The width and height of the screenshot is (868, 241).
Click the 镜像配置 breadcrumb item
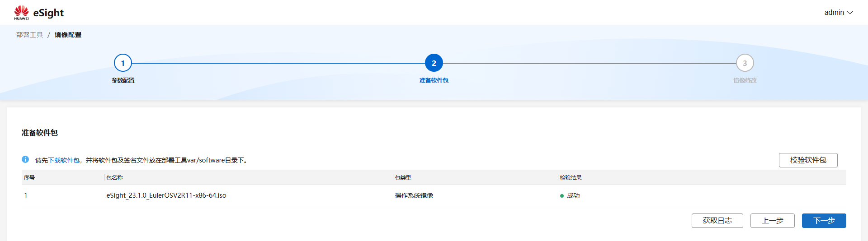tap(68, 35)
